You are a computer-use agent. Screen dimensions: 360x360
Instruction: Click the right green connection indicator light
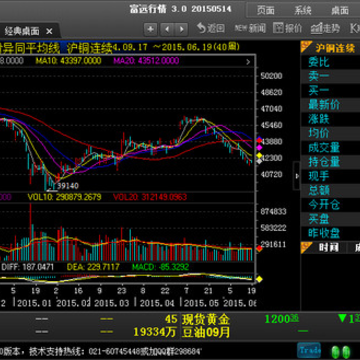tap(346, 352)
